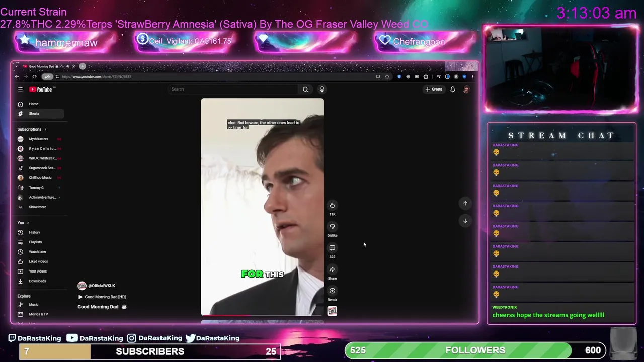The image size is (644, 362).
Task: Select the Home sidebar item
Action: coord(33,104)
